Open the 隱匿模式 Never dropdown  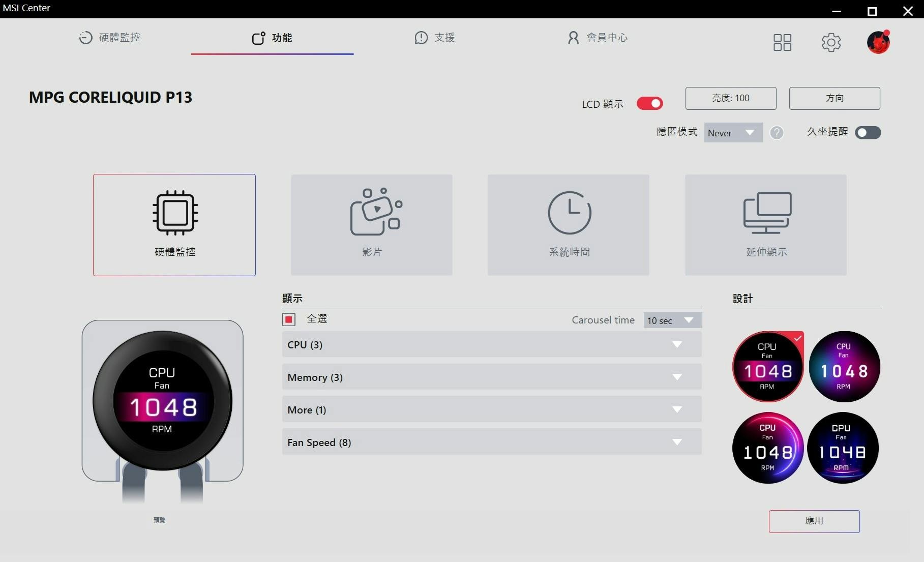click(x=733, y=133)
